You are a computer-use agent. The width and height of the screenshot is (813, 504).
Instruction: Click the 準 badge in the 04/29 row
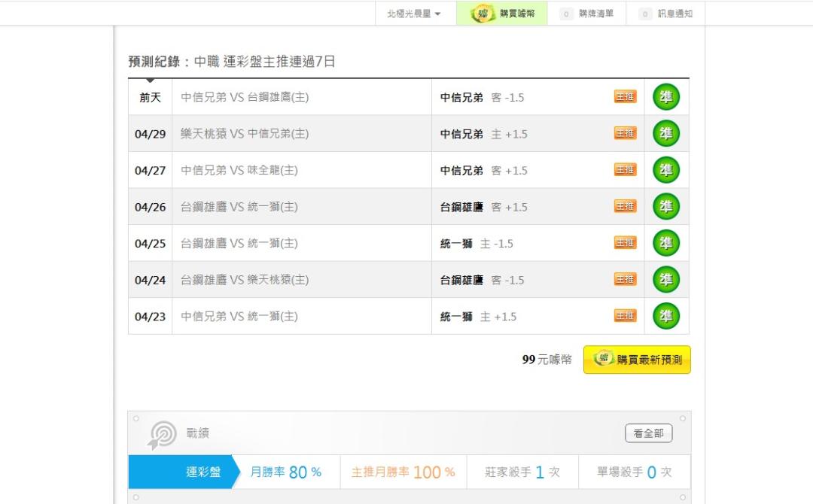(x=666, y=134)
